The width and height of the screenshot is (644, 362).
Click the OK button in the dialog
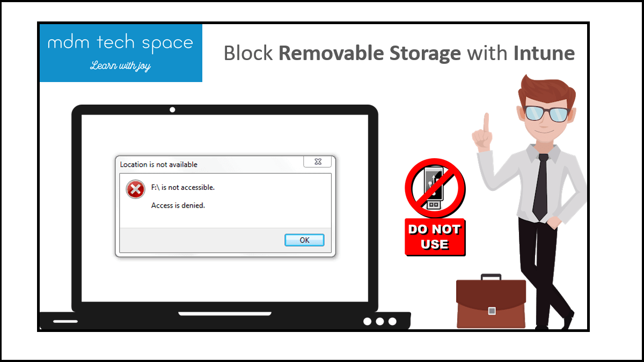(x=304, y=240)
